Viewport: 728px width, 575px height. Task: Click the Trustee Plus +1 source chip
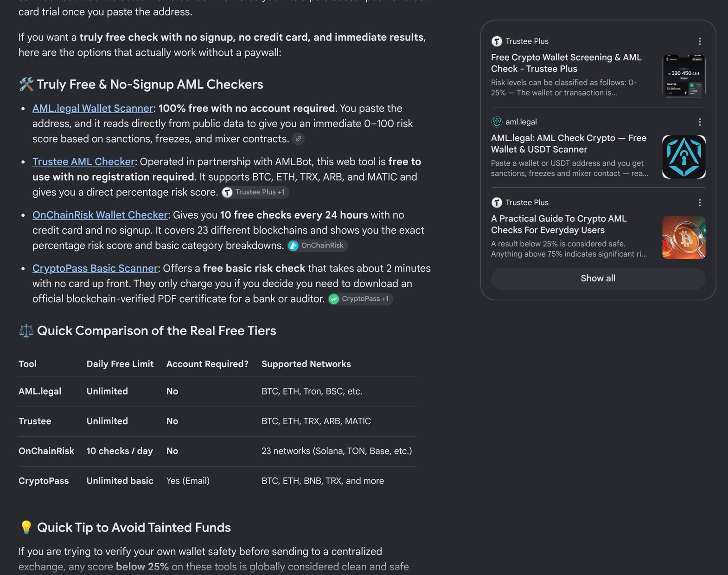(x=255, y=192)
